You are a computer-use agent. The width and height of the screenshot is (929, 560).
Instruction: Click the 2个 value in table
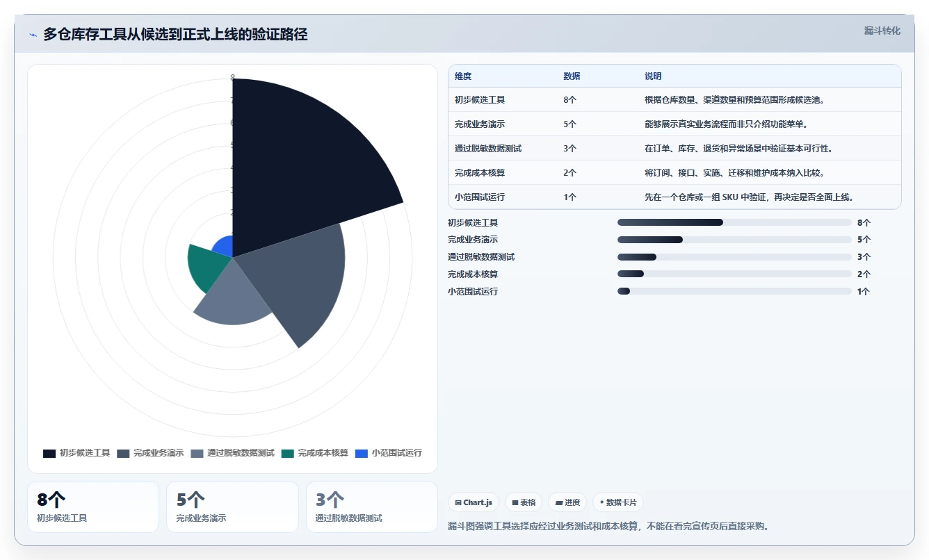[569, 173]
